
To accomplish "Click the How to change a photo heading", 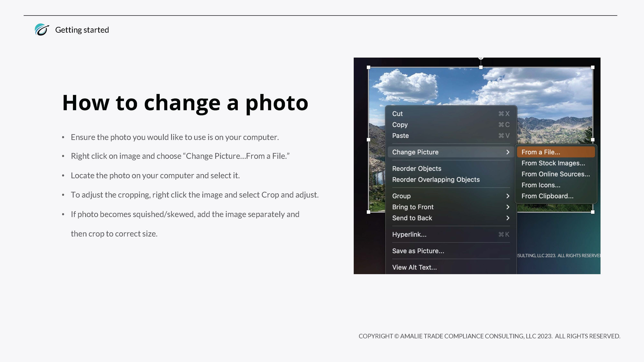I will 185,103.
